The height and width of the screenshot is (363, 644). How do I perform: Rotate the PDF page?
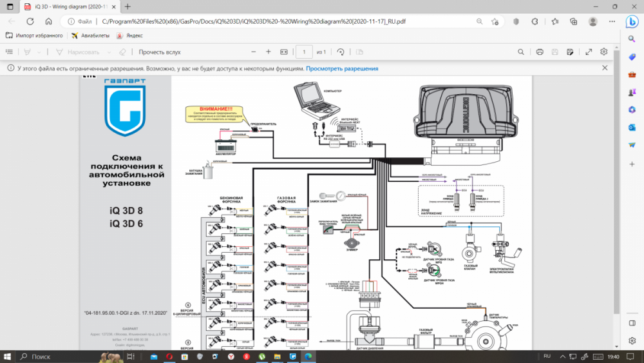point(341,52)
